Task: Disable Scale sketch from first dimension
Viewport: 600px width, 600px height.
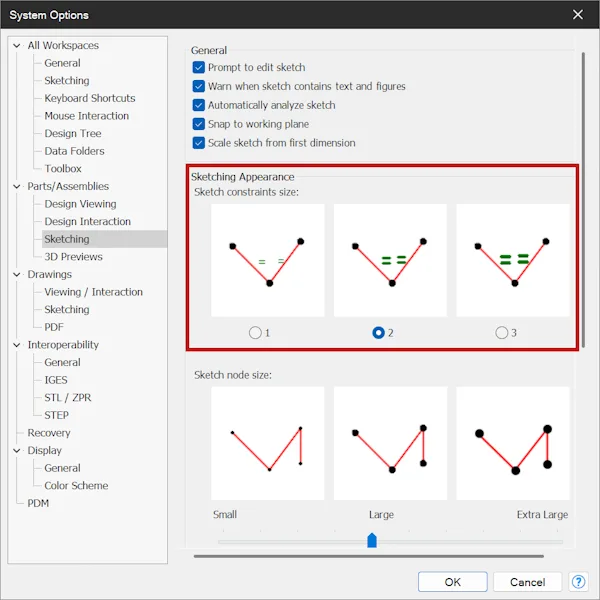Action: 199,143
